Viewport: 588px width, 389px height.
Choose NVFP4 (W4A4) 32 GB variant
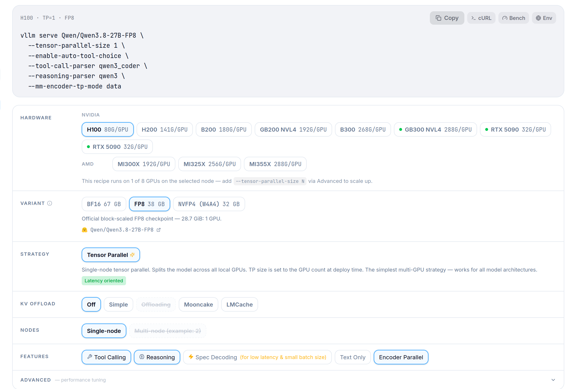[x=209, y=204]
